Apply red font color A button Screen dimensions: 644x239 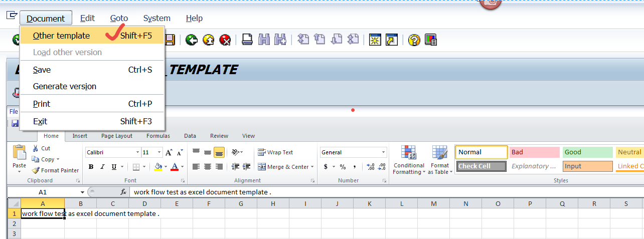tap(175, 167)
